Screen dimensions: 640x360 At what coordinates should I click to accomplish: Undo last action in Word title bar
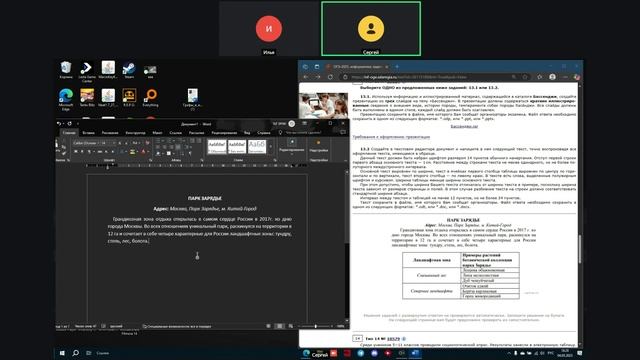coord(59,124)
